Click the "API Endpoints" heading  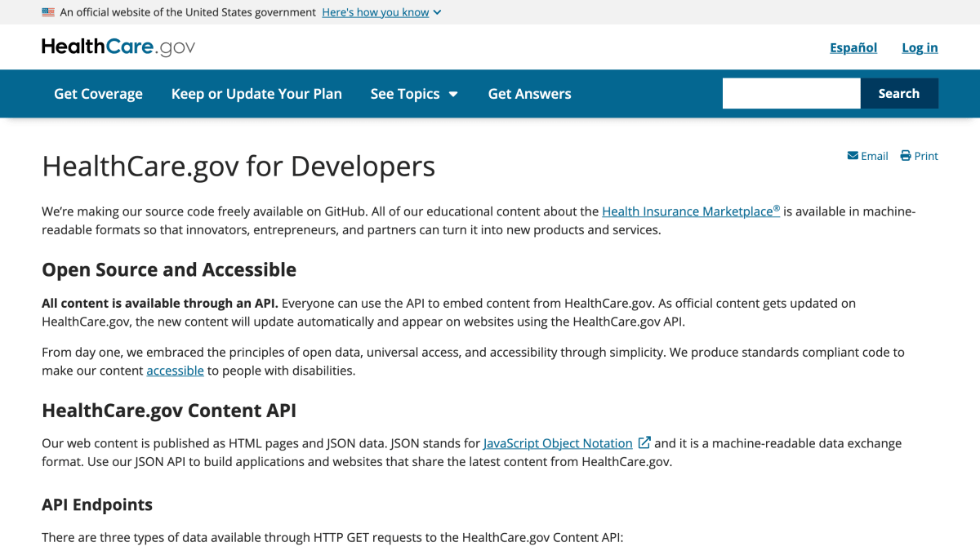(x=97, y=504)
